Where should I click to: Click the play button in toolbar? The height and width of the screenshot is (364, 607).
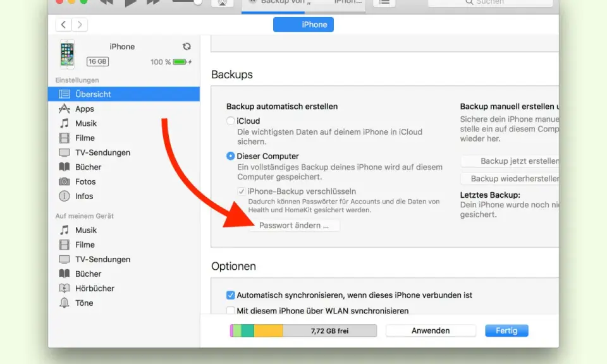click(130, 3)
